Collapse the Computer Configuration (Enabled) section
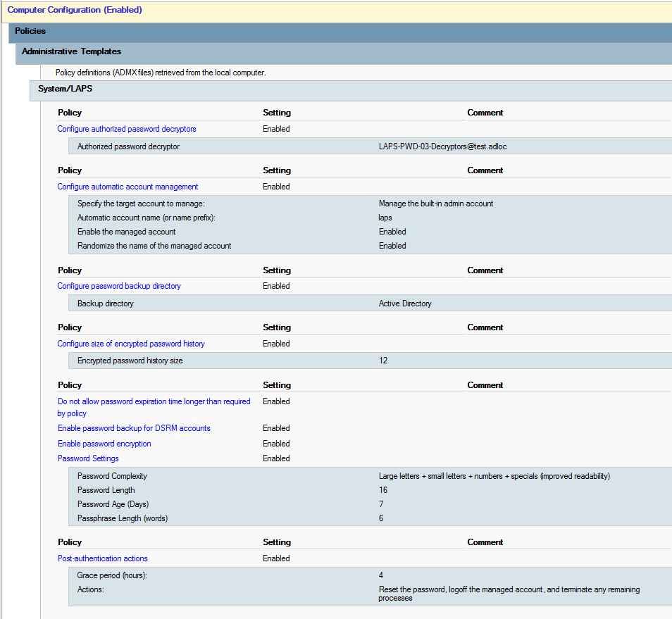 (x=75, y=11)
